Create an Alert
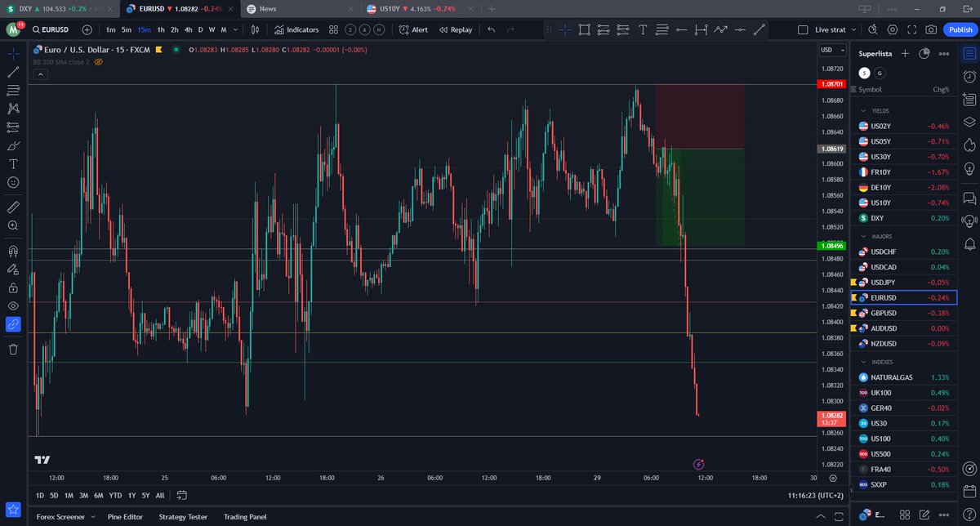 pyautogui.click(x=413, y=29)
